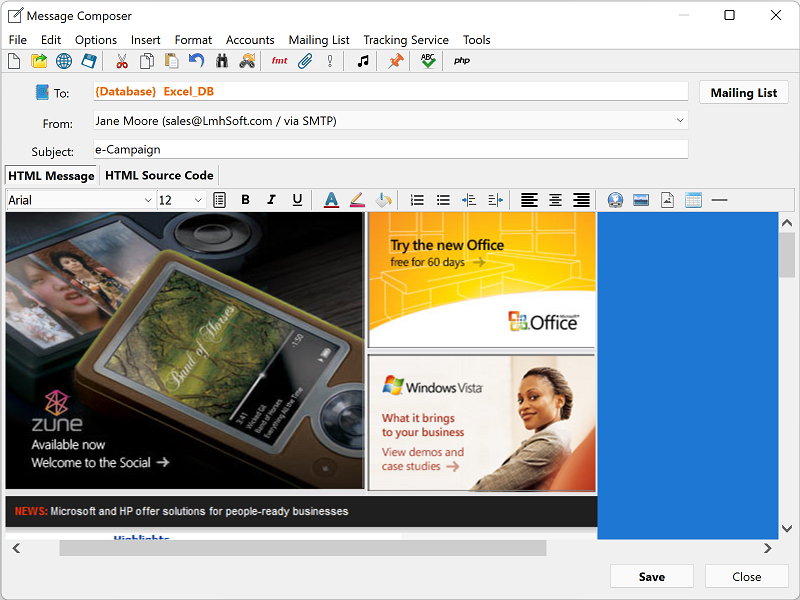Click the Save button
The image size is (800, 600).
[x=652, y=577]
